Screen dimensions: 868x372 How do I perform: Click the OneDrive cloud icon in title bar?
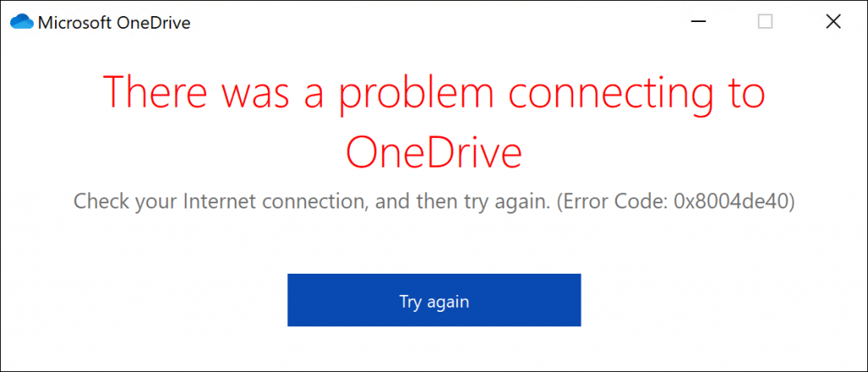(x=22, y=22)
